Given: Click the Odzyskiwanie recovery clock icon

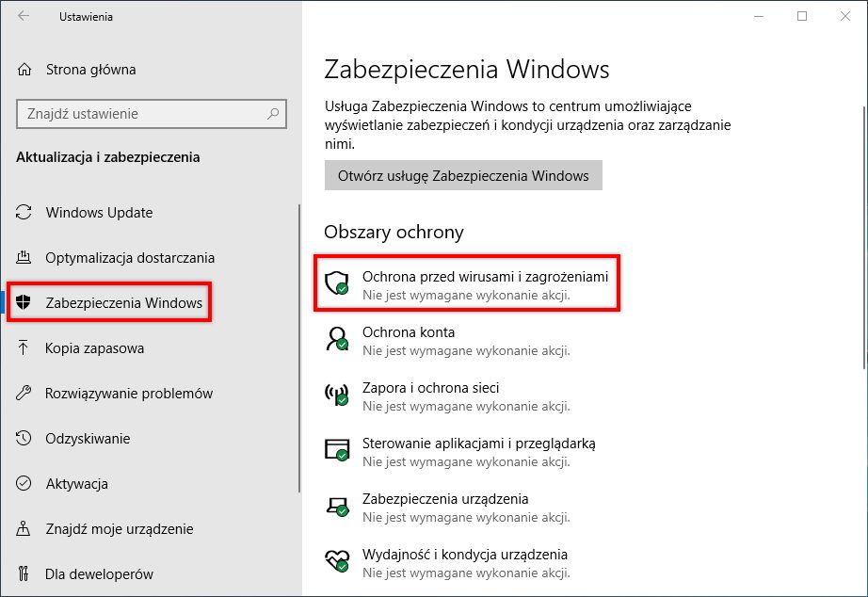Looking at the screenshot, I should point(23,438).
